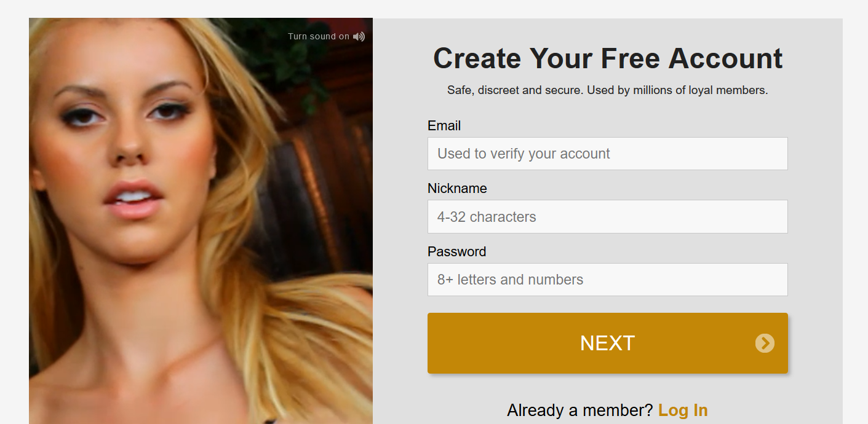This screenshot has height=424, width=868.
Task: Click into the Nickname text box
Action: [x=607, y=216]
